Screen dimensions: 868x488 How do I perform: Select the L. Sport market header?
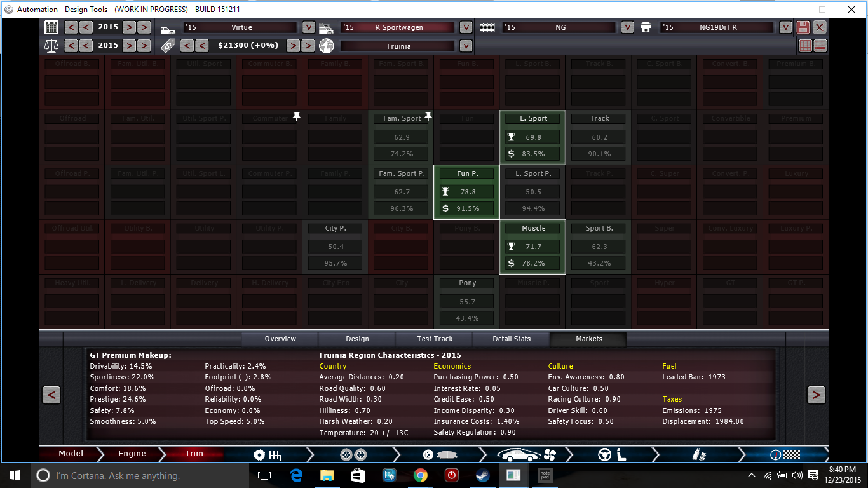pyautogui.click(x=533, y=118)
